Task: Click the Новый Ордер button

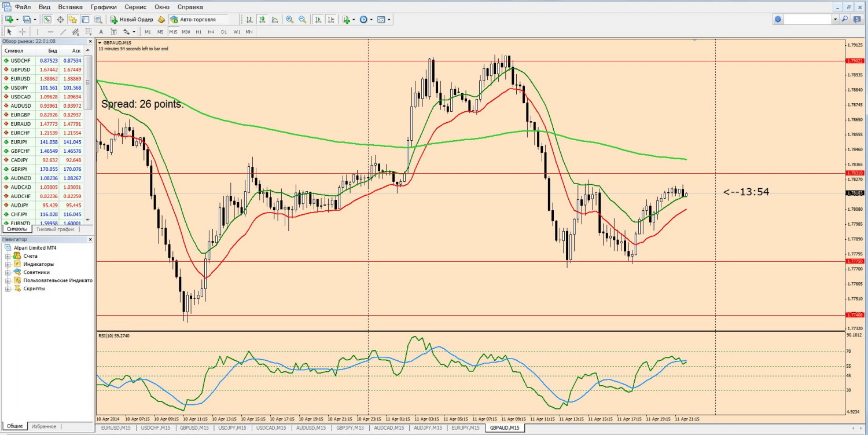Action: point(132,19)
